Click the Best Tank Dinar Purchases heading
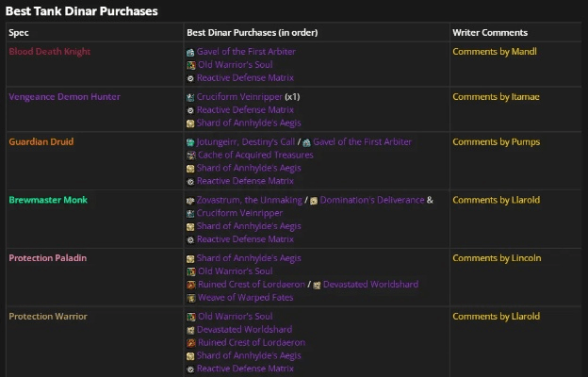This screenshot has width=588, height=377. tap(83, 11)
